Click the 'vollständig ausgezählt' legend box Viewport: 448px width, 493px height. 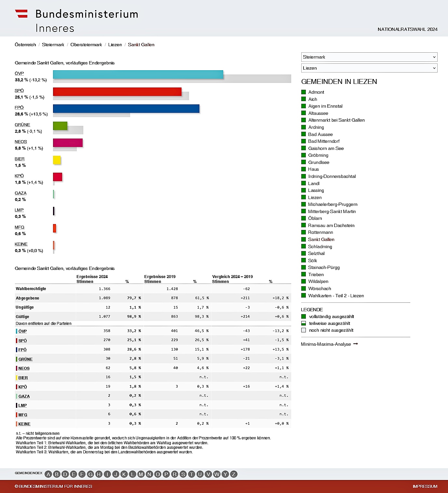pos(304,316)
